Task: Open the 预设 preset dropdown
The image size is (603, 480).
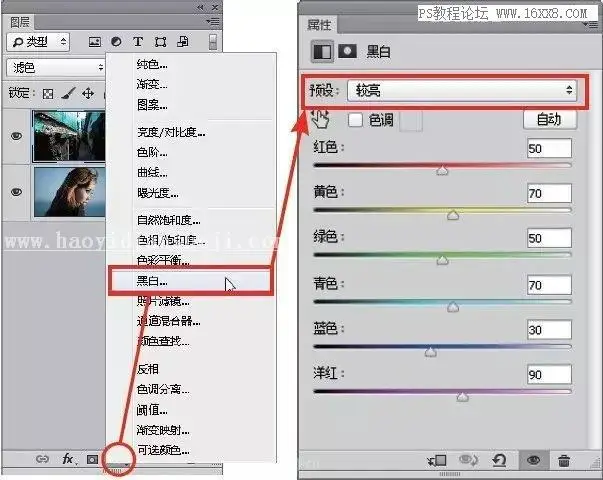Action: pos(462,91)
